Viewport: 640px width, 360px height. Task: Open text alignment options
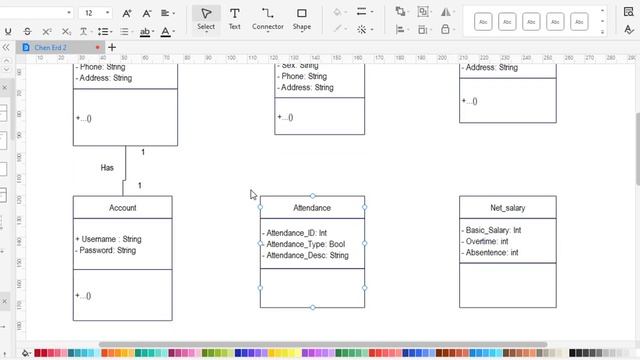tap(167, 13)
